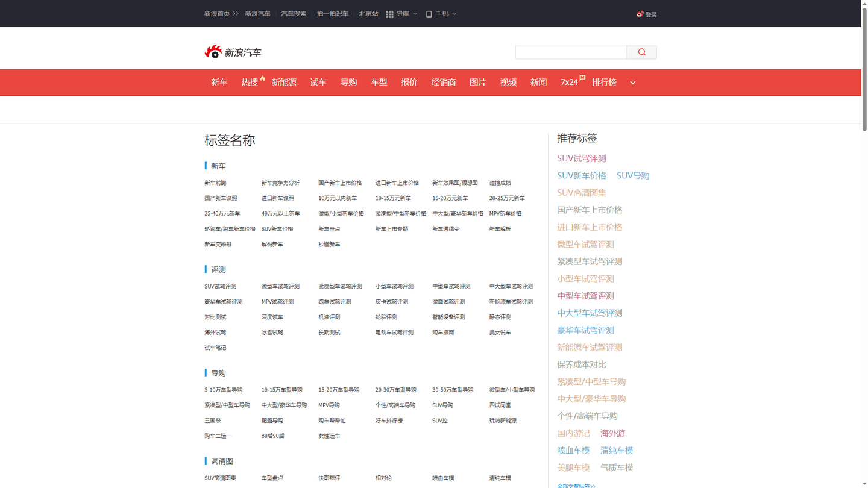The height and width of the screenshot is (488, 868).
Task: Open 气质车模 in 推荐标签 sidebar
Action: click(617, 468)
